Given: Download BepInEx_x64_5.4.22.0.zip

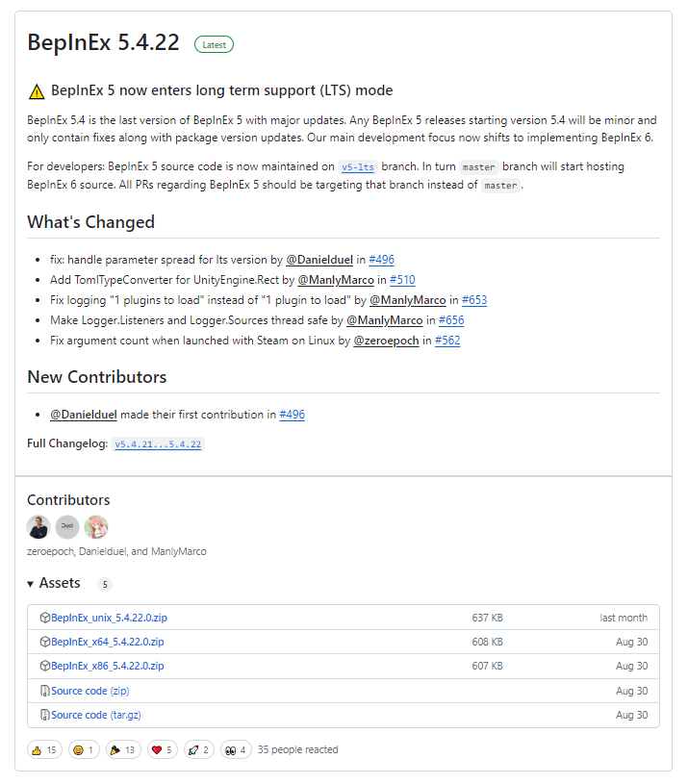Looking at the screenshot, I should (x=108, y=642).
